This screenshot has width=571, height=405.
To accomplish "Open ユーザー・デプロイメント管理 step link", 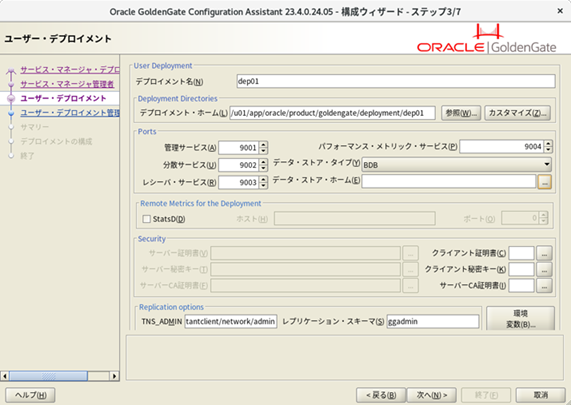I will [x=70, y=113].
